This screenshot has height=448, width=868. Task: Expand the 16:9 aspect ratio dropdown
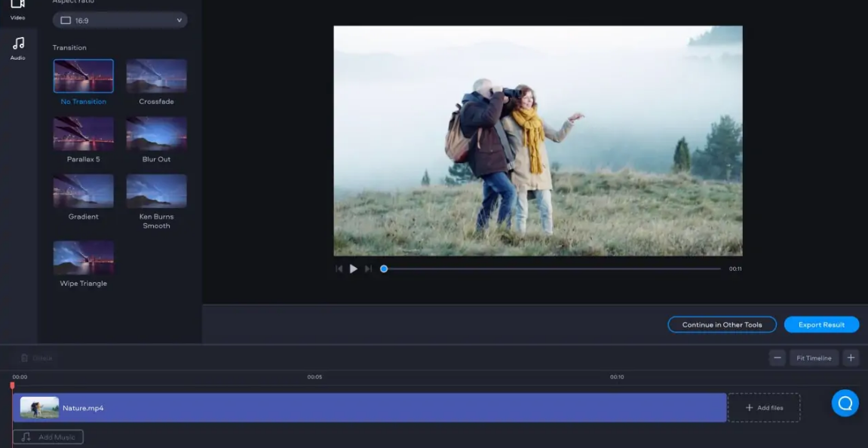pyautogui.click(x=120, y=20)
